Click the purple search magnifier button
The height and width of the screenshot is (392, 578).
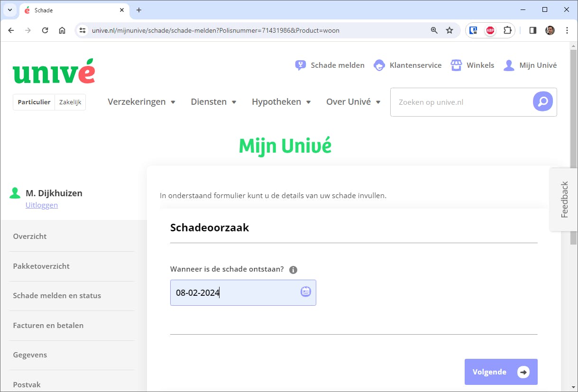[542, 102]
